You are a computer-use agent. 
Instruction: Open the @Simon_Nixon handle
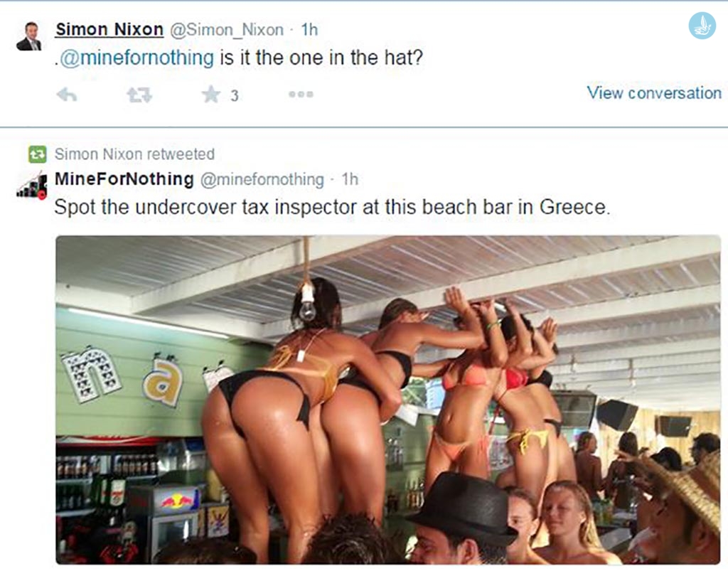[227, 30]
